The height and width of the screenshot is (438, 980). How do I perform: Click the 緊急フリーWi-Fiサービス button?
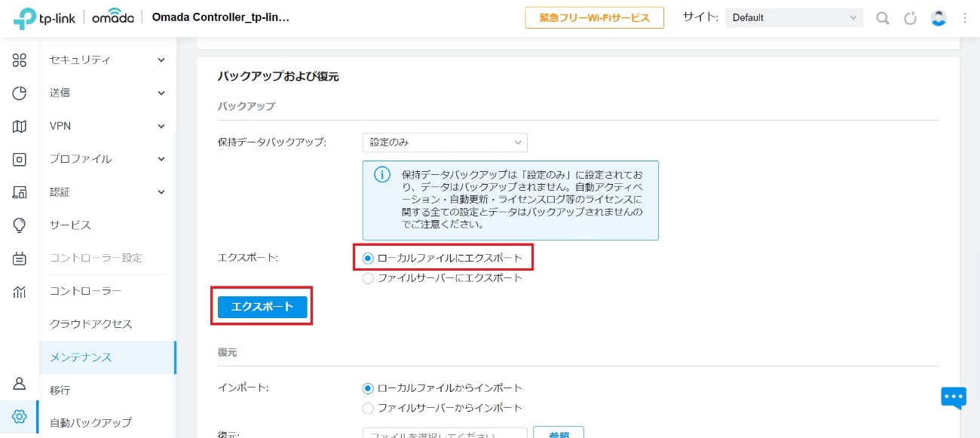pyautogui.click(x=594, y=18)
